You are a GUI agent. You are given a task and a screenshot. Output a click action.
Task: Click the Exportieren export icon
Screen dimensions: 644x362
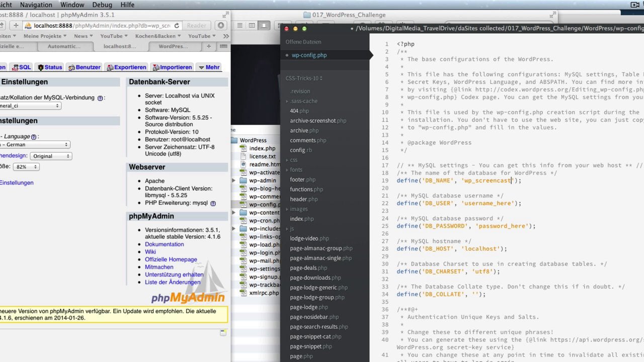[110, 67]
